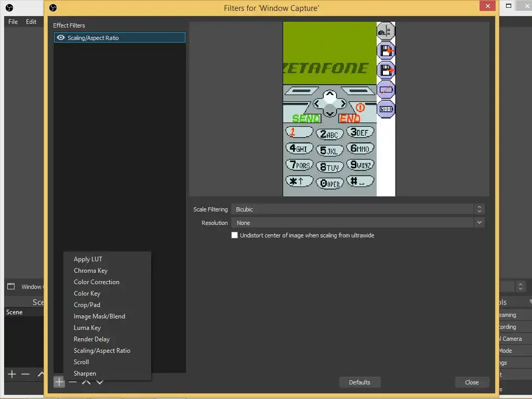The height and width of the screenshot is (399, 532).
Task: Click the preview thumbnail of the phone capture
Action: pos(339,109)
